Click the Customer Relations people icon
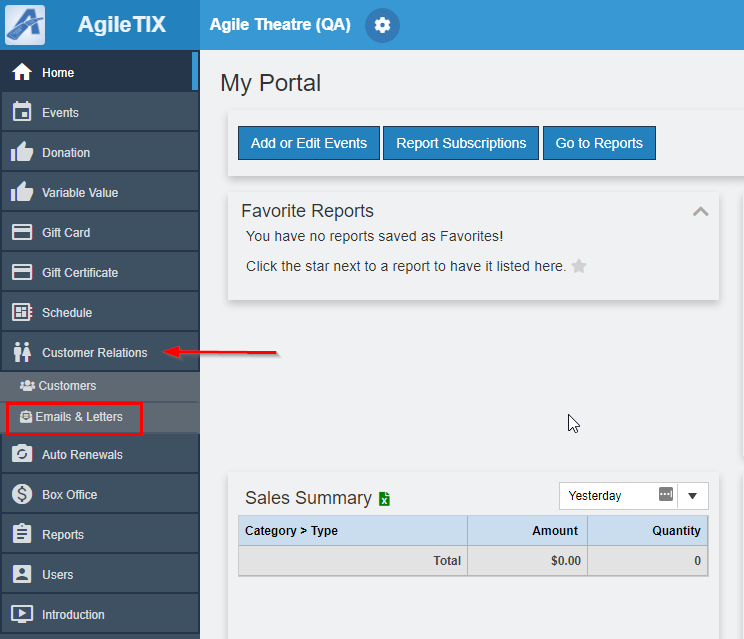This screenshot has height=639, width=744. pyautogui.click(x=22, y=352)
